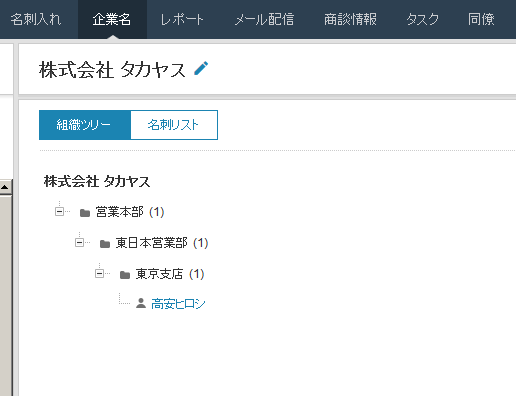The height and width of the screenshot is (396, 516).
Task: Collapse the 東京支店 tree node
Action: (99, 274)
